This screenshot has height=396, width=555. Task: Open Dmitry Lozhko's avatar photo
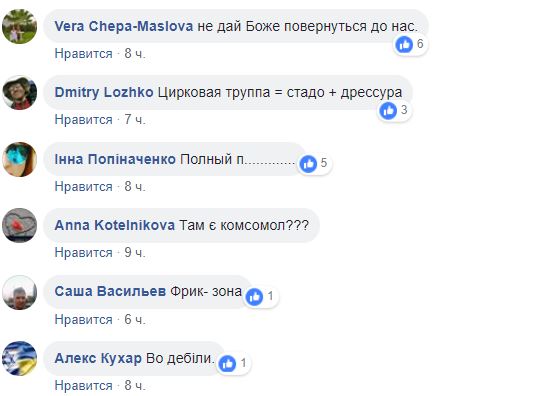pos(19,93)
